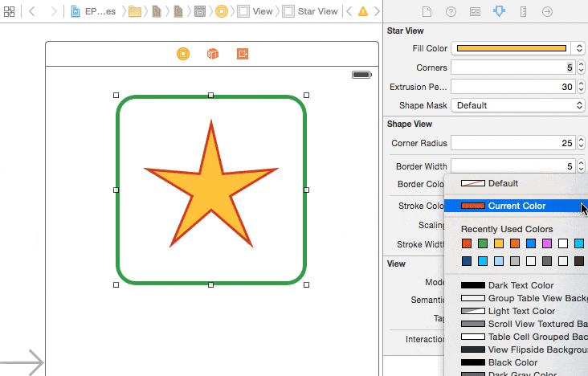Select the Star View breadcrumb item
Image resolution: width=588 pixels, height=376 pixels.
(311, 11)
